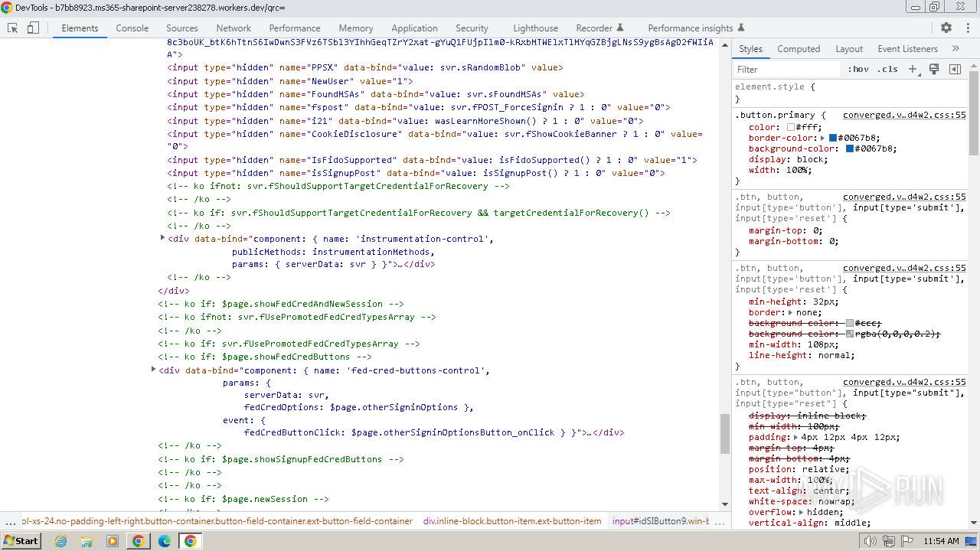
Task: Expand border-color shorthand property triangle
Action: click(x=822, y=138)
